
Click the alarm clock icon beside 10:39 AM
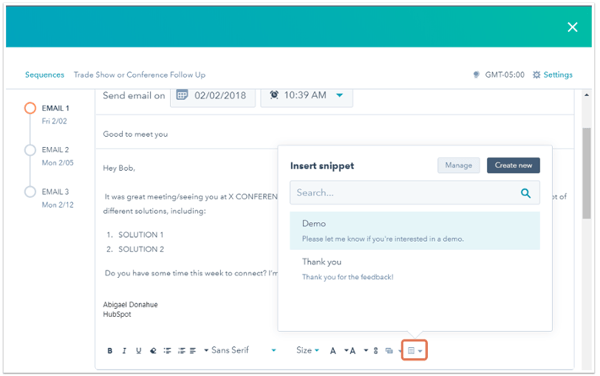click(274, 94)
